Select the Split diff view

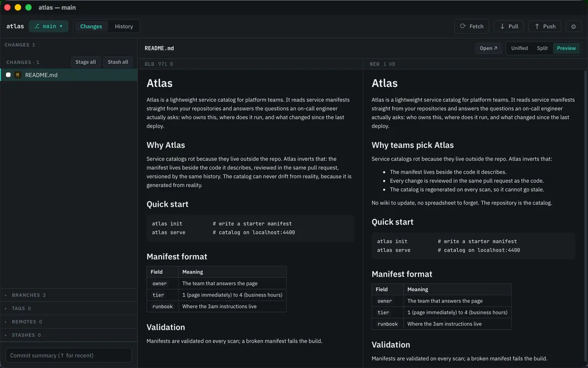pos(542,48)
